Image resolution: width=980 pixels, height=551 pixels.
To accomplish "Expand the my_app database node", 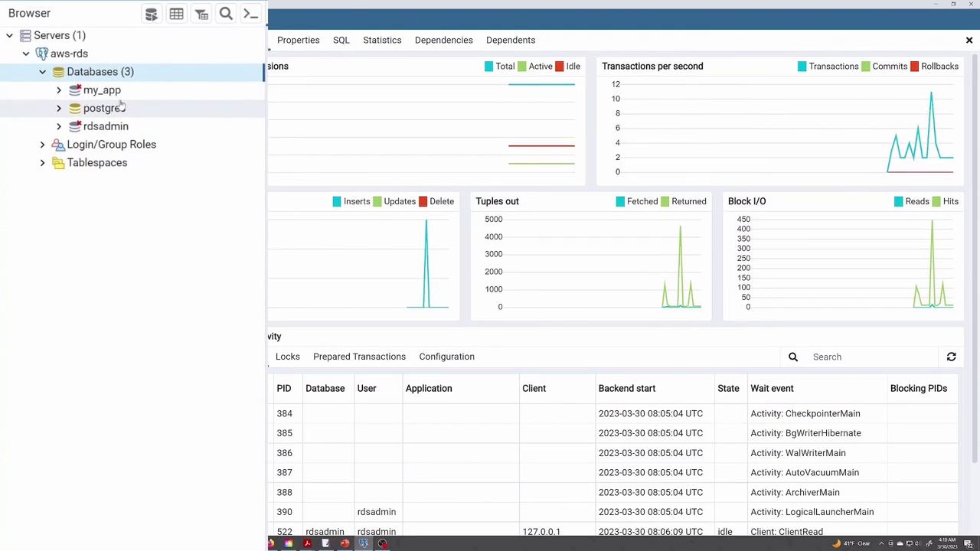I will [59, 90].
